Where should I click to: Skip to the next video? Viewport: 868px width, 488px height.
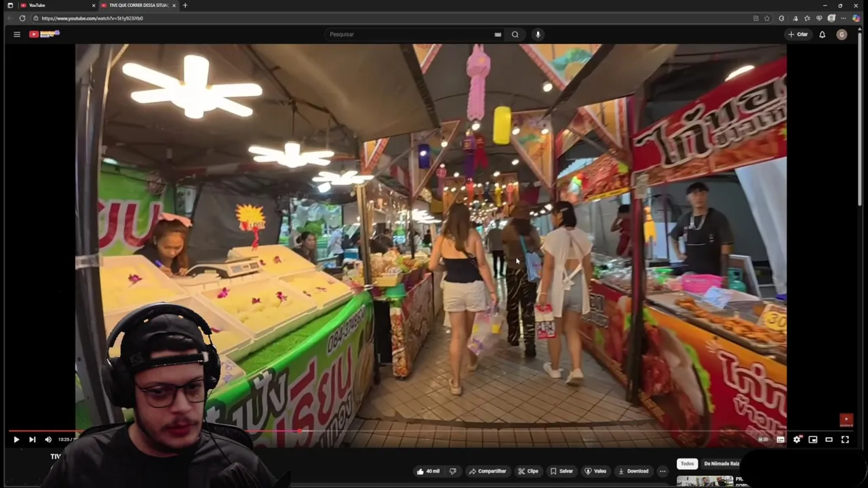[x=32, y=439]
